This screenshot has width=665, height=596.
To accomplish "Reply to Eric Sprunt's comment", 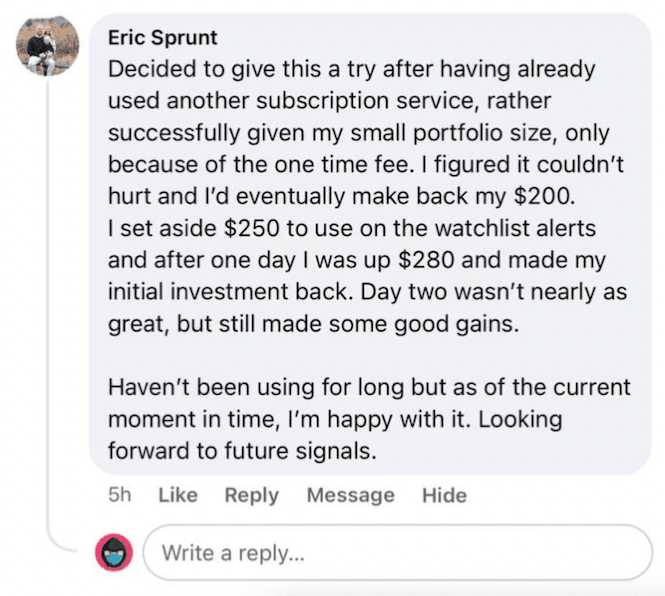I will 251,495.
